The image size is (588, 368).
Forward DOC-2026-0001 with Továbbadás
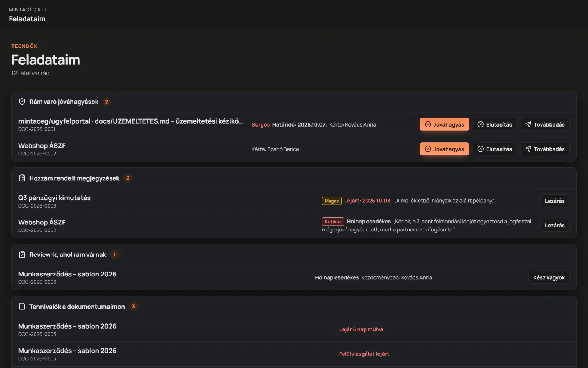545,124
